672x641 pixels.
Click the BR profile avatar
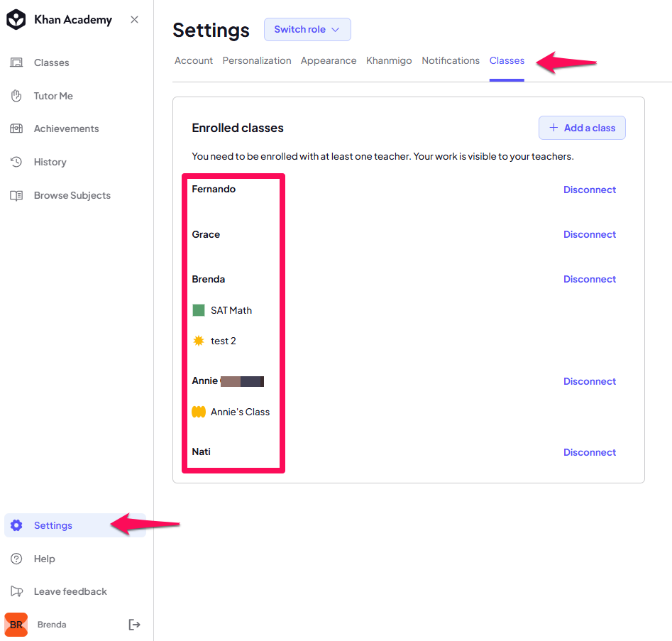16,625
